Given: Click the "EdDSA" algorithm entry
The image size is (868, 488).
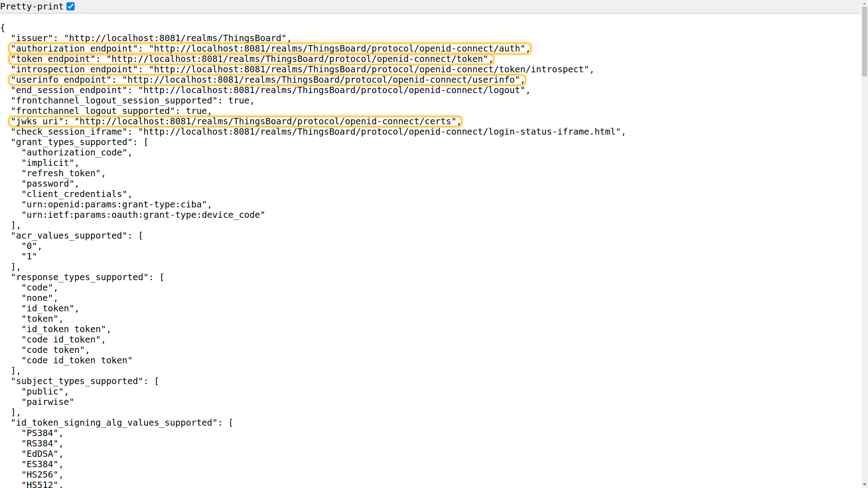Looking at the screenshot, I should pos(40,454).
